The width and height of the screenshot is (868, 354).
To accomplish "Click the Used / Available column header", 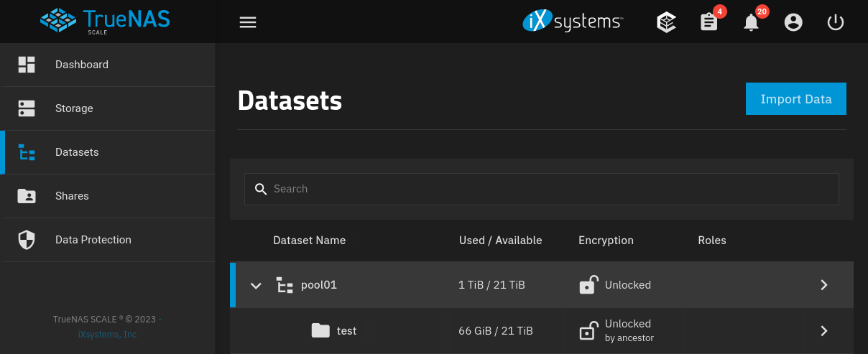I will pos(501,241).
